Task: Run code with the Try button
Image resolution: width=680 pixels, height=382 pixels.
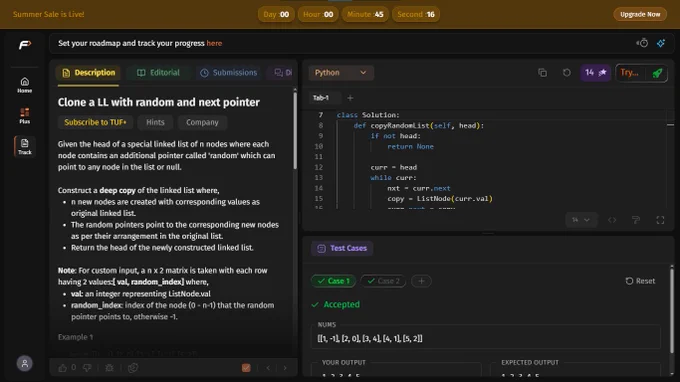Action: point(631,73)
